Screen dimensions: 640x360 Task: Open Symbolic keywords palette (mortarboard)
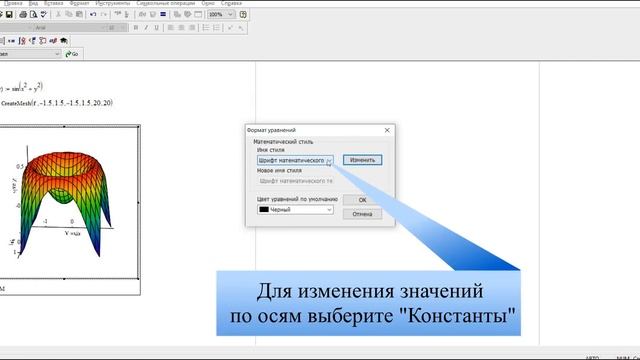pos(64,41)
